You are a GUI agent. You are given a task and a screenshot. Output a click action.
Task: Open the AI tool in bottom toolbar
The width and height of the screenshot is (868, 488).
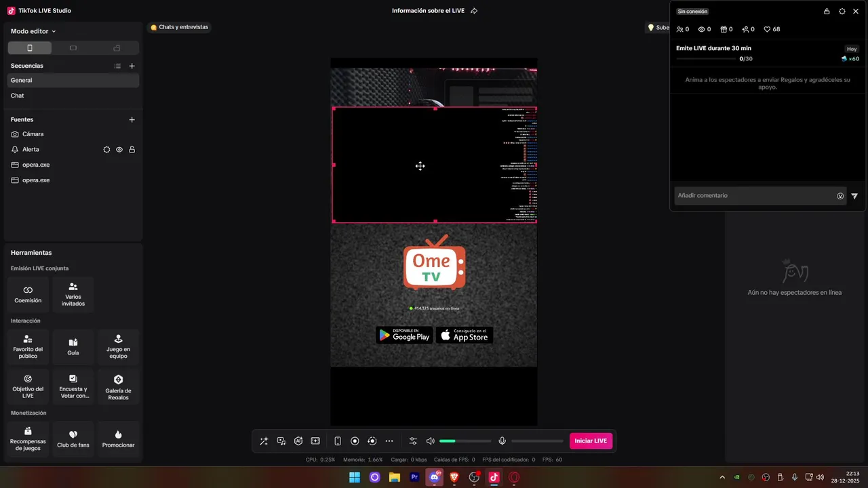pos(298,441)
